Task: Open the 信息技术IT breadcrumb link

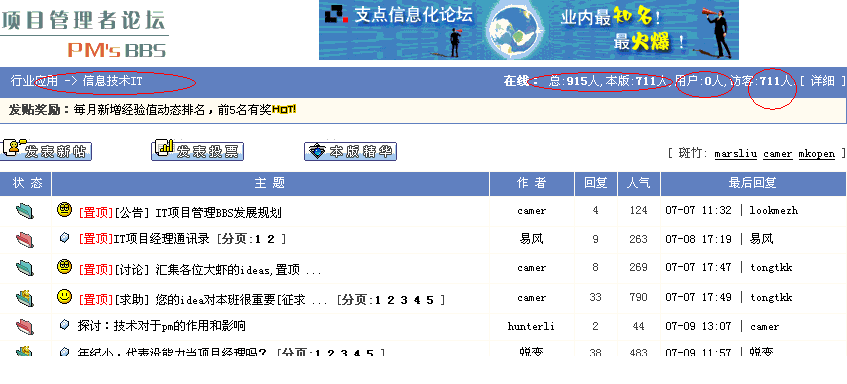Action: [x=112, y=81]
